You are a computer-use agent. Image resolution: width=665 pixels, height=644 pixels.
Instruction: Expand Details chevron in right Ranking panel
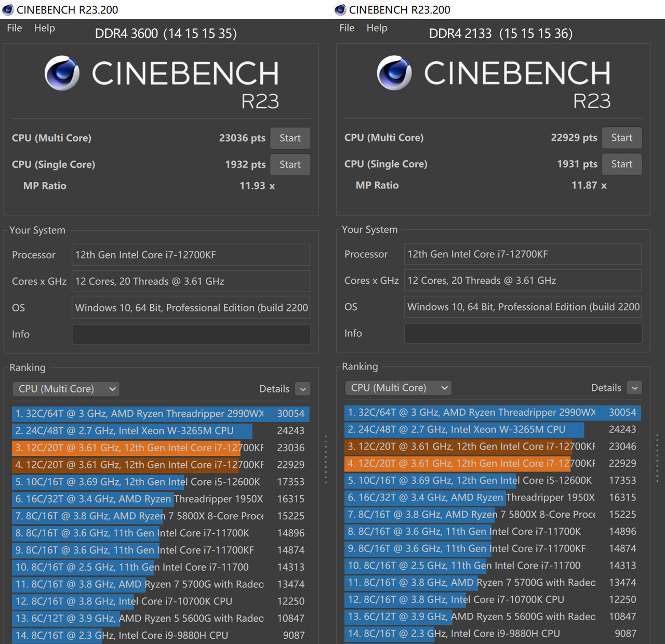634,388
